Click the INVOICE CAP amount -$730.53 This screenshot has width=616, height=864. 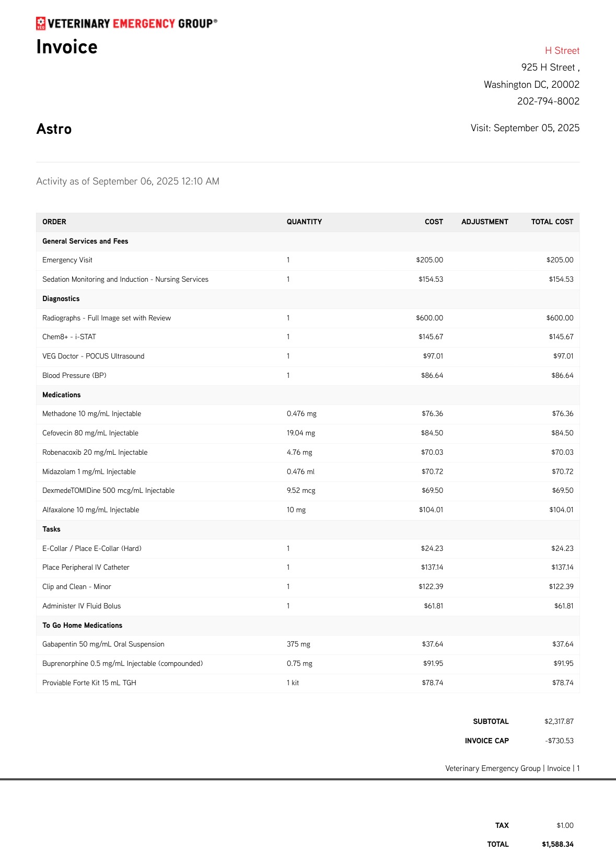coord(559,741)
